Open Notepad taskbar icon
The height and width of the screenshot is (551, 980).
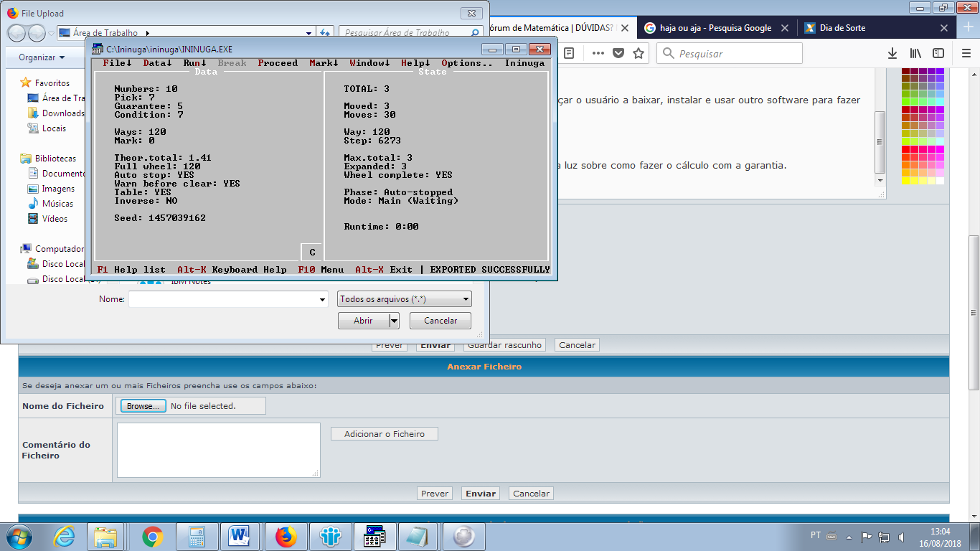pyautogui.click(x=419, y=537)
